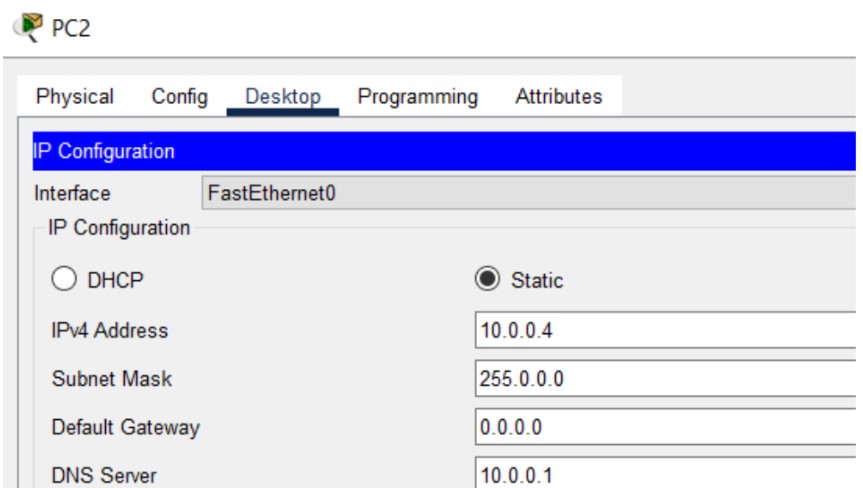This screenshot has height=488, width=863.
Task: Click the 'Subnet Mask' label
Action: pyautogui.click(x=112, y=379)
